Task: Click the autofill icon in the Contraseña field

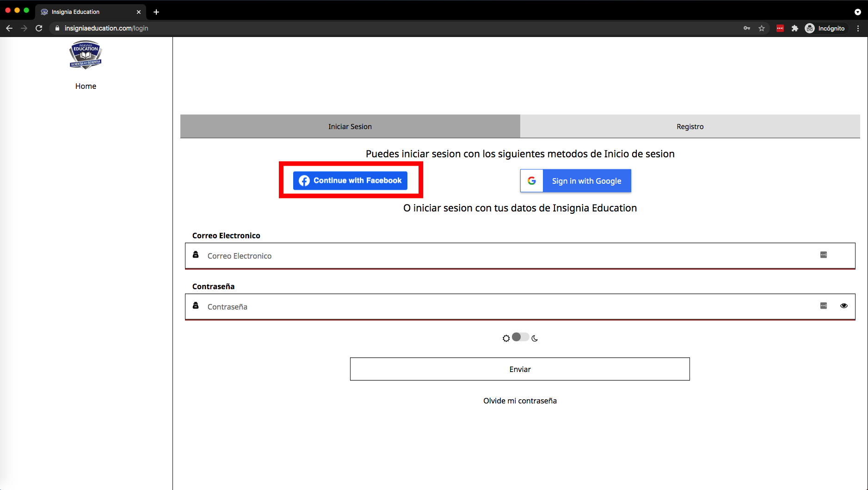Action: pos(823,306)
